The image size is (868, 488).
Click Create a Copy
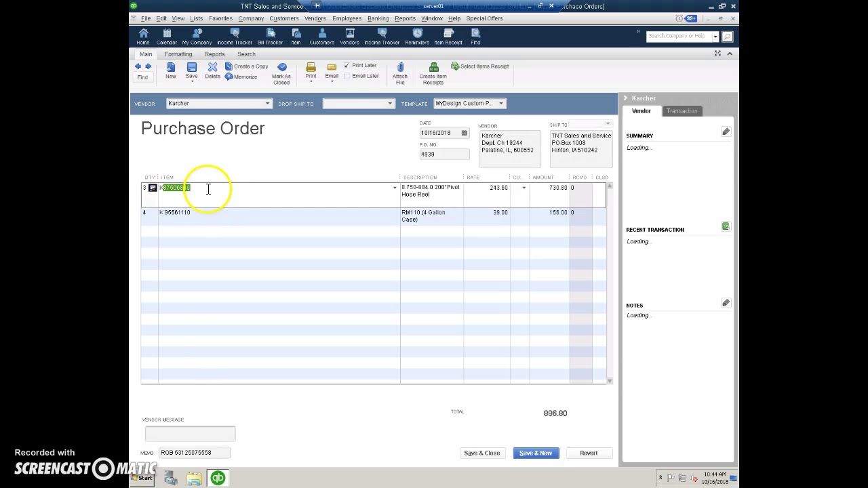[246, 66]
